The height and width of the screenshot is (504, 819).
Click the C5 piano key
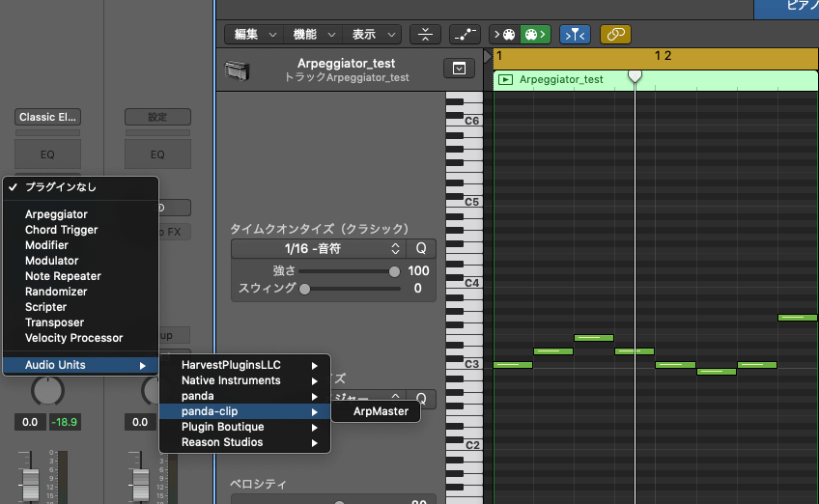click(x=465, y=202)
